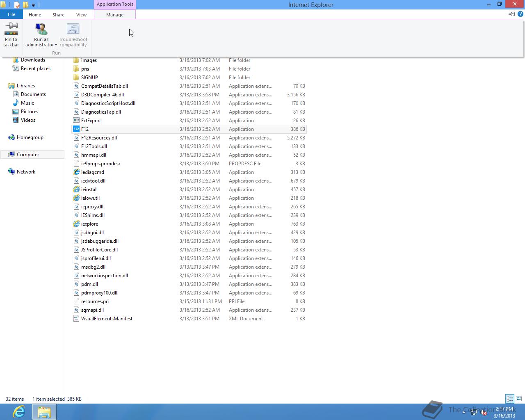Click the ExtExport application icon
Screen dimensions: 525x420
(76, 121)
